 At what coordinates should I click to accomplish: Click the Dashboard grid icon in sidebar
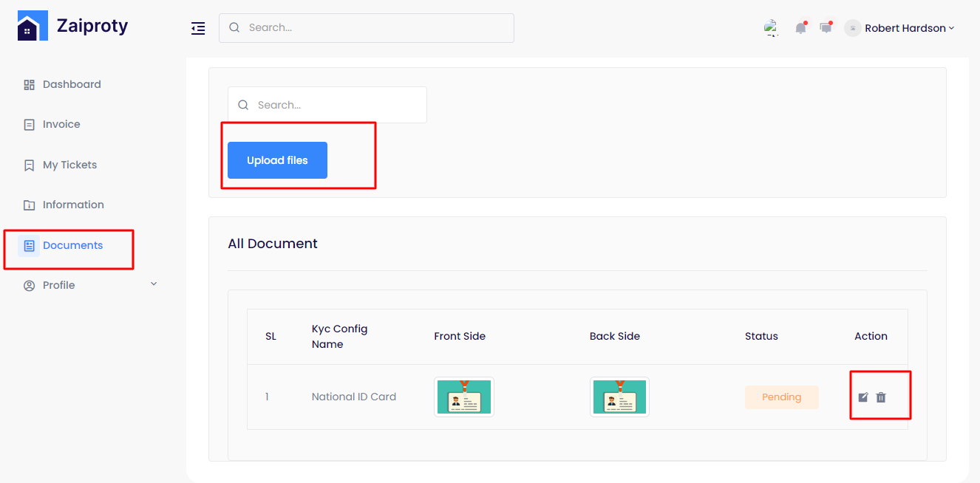pyautogui.click(x=30, y=85)
